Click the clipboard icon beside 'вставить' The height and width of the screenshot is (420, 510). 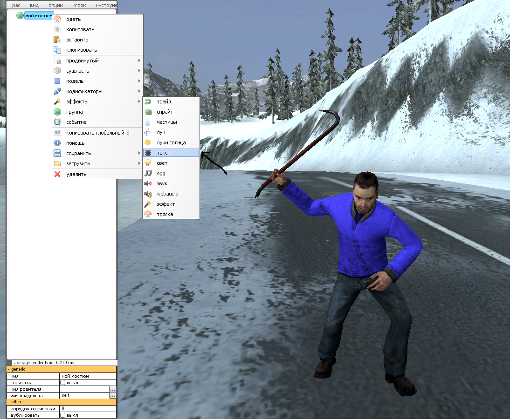click(57, 40)
